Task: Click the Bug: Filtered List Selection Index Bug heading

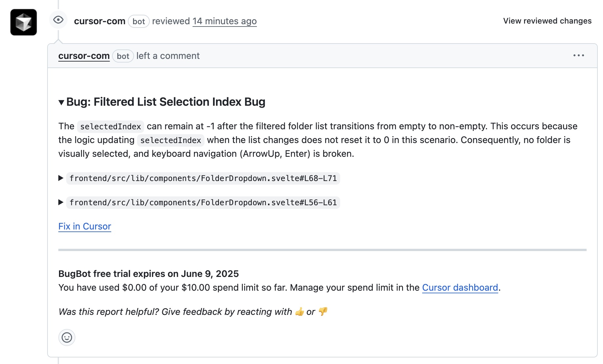Action: 165,102
